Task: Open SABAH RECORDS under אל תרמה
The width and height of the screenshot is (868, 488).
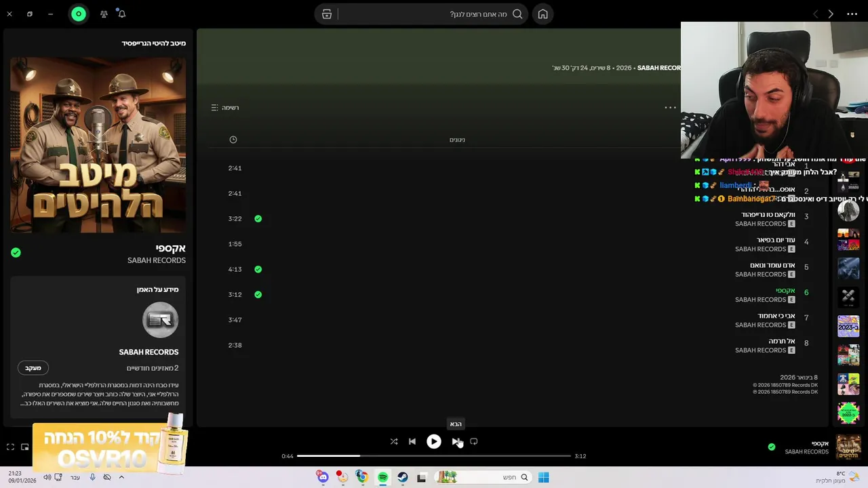Action: tap(760, 350)
